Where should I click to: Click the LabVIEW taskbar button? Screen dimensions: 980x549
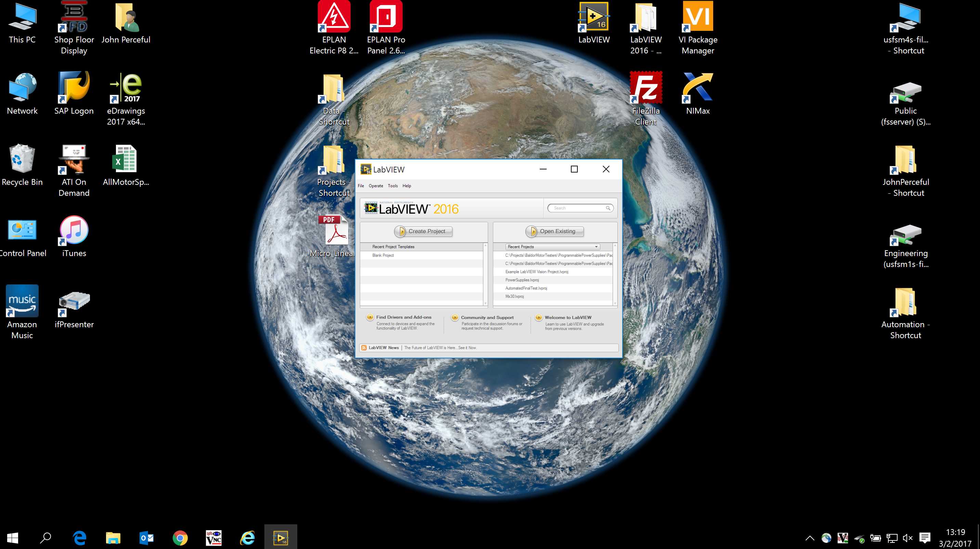tap(281, 538)
